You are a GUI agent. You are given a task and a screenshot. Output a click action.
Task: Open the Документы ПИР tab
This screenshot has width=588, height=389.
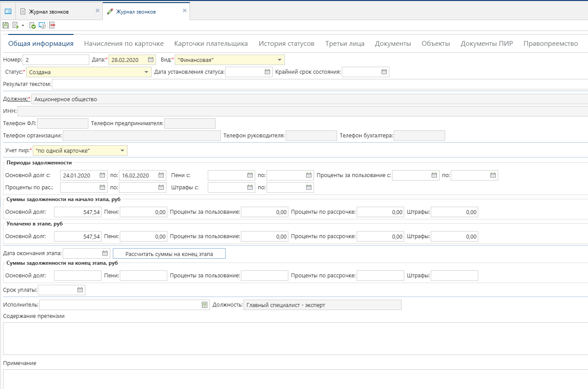click(487, 44)
